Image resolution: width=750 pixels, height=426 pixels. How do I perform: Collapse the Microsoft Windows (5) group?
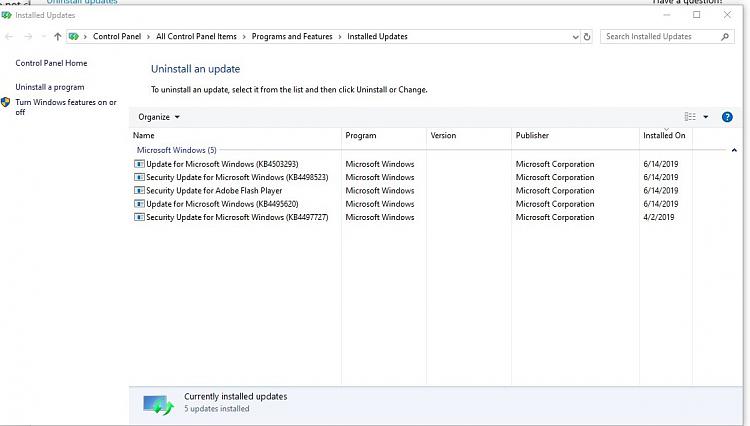pos(734,150)
